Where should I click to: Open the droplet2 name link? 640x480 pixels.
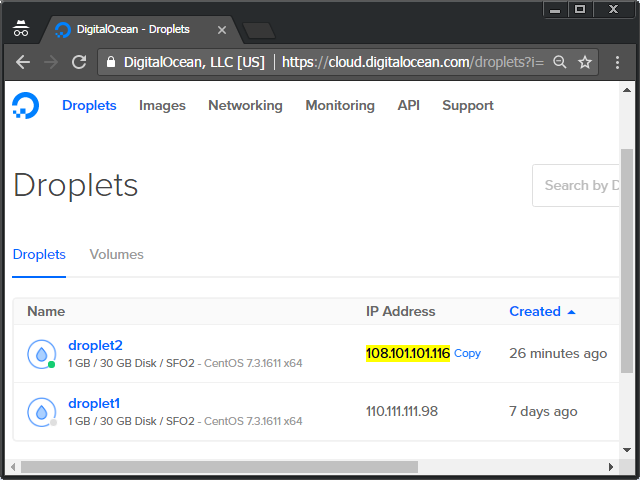95,345
